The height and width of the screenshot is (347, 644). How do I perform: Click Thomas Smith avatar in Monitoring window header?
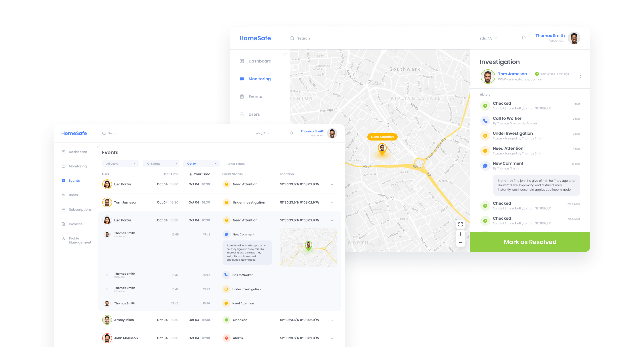click(x=574, y=38)
